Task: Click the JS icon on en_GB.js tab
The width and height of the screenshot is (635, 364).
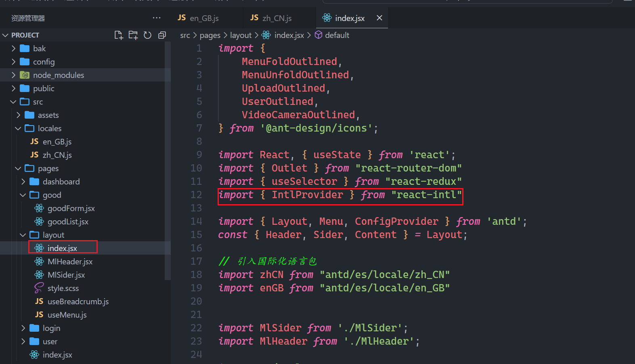Action: tap(182, 18)
